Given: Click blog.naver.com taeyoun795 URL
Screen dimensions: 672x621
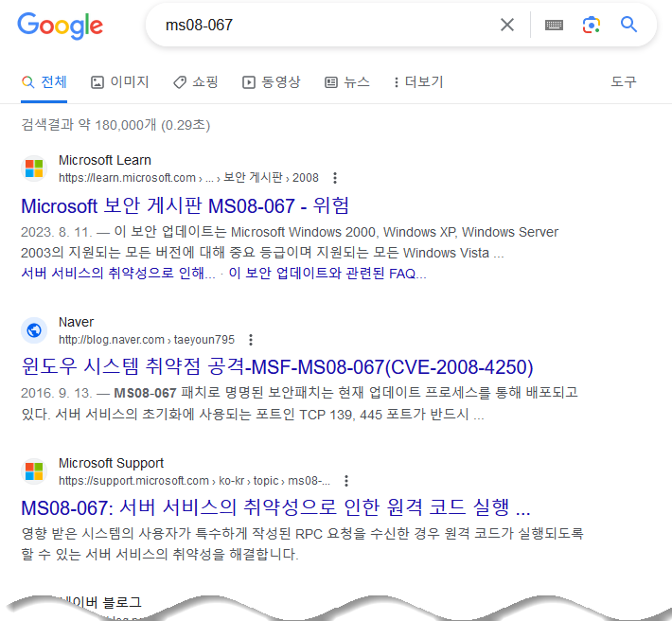Looking at the screenshot, I should [147, 340].
